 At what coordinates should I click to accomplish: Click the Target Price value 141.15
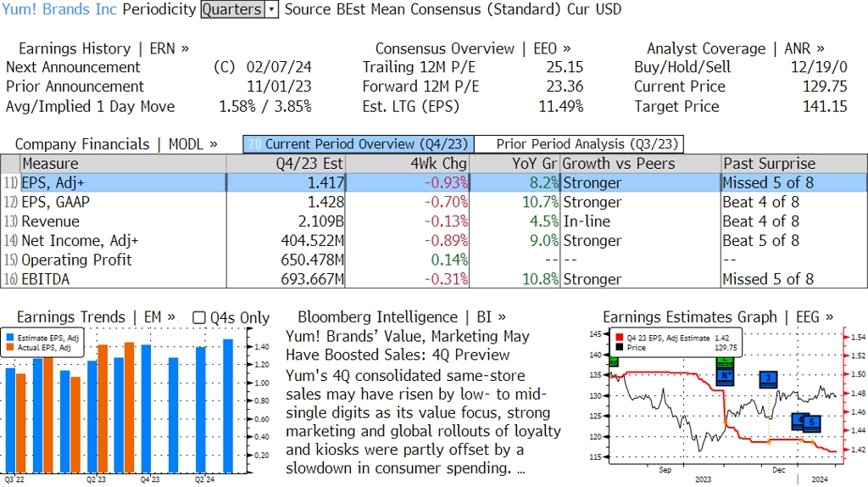pos(825,107)
